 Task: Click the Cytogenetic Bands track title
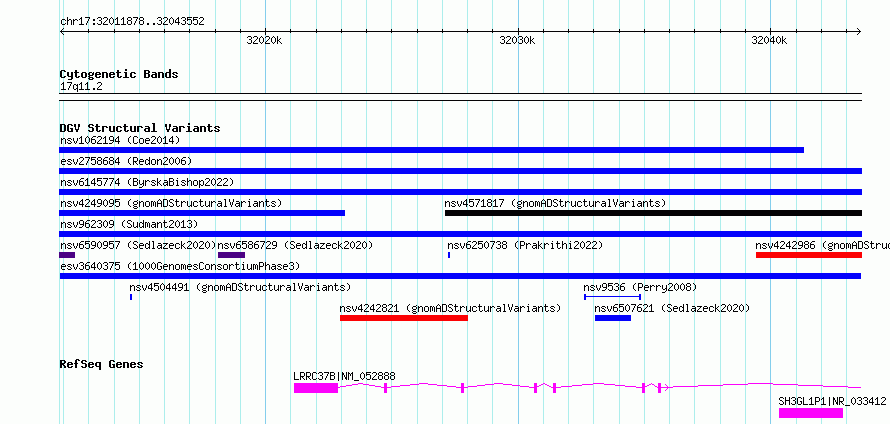(x=119, y=74)
